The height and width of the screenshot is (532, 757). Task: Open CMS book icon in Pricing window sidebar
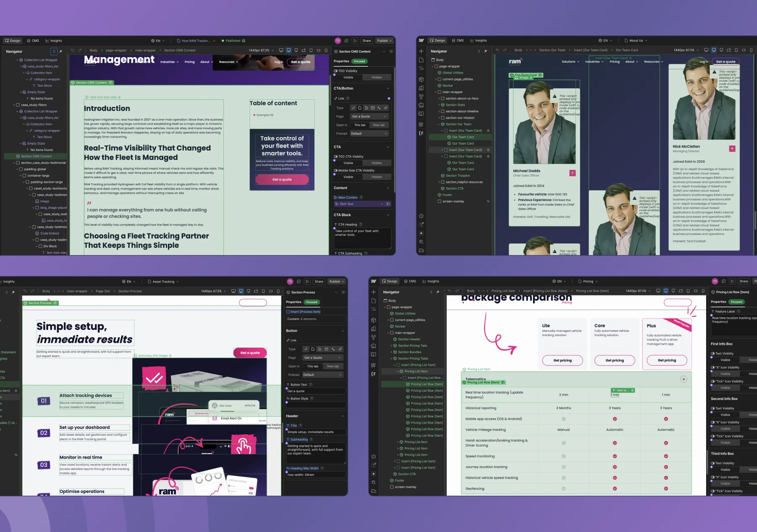click(373, 354)
